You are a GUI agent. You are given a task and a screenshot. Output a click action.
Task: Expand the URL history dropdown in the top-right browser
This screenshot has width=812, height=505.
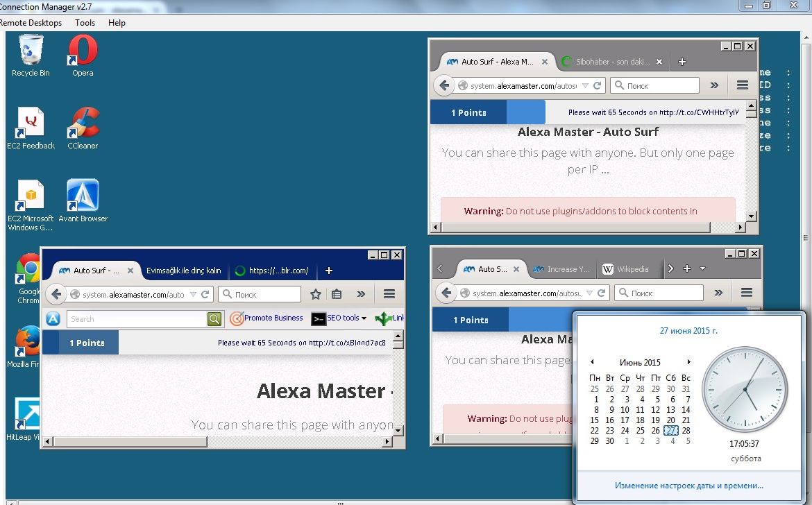click(584, 86)
